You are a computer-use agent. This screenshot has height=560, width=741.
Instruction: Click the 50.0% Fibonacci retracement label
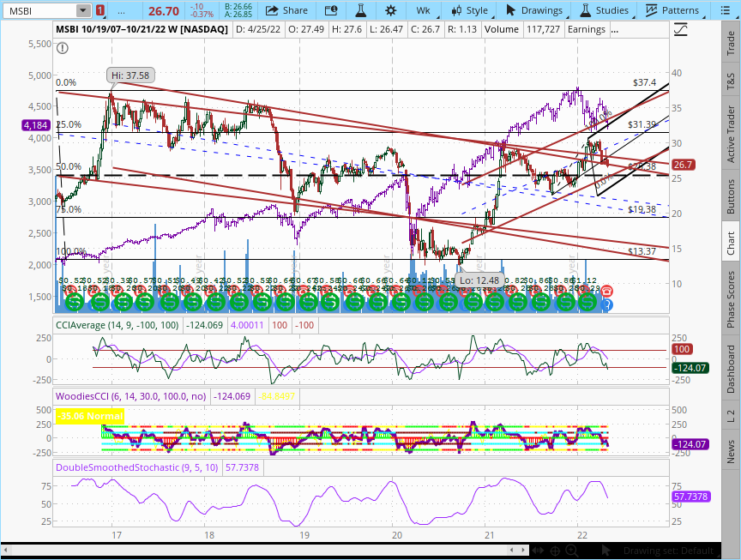pos(69,166)
